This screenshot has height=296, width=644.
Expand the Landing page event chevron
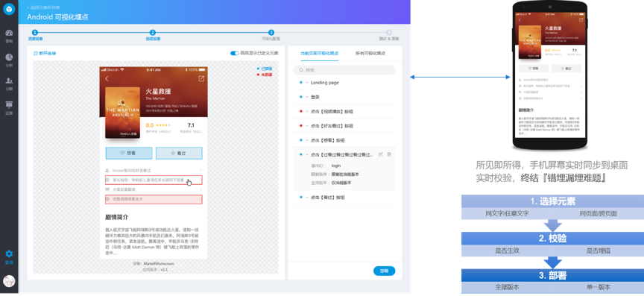[307, 83]
